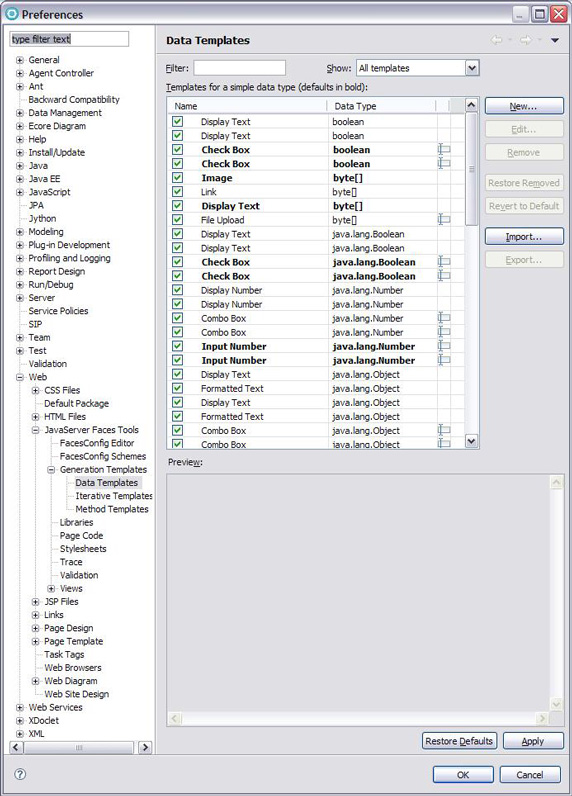
Task: Click tree panel horizontal scroll right arrow
Action: click(x=145, y=747)
